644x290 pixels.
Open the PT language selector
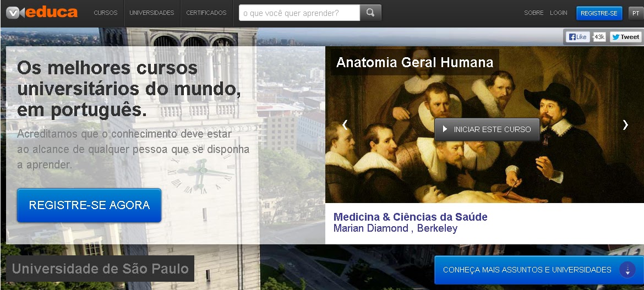[635, 13]
